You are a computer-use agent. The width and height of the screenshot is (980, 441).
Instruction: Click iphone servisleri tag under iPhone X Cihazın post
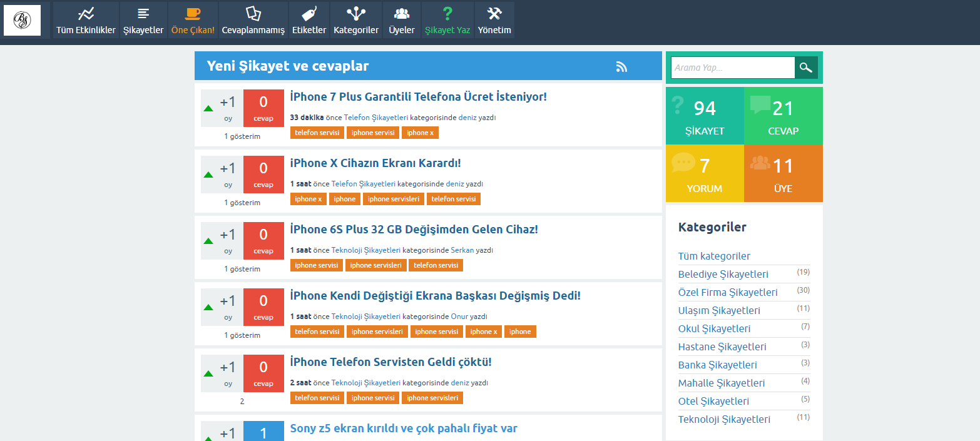coord(394,199)
